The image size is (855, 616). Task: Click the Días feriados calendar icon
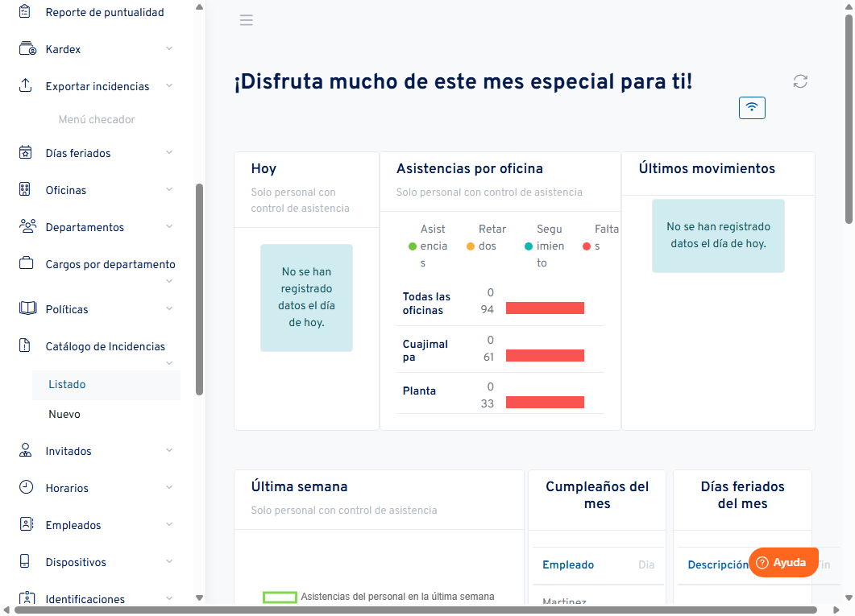click(x=26, y=152)
